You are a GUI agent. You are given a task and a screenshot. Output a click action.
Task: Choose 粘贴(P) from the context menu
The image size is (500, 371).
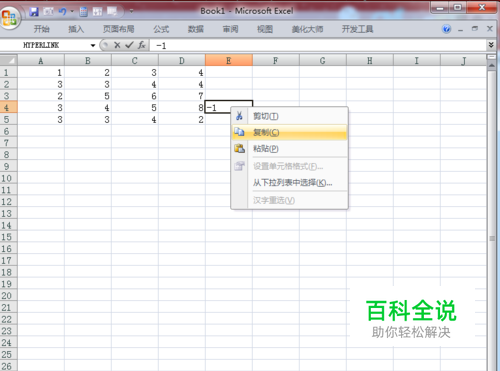(x=289, y=148)
